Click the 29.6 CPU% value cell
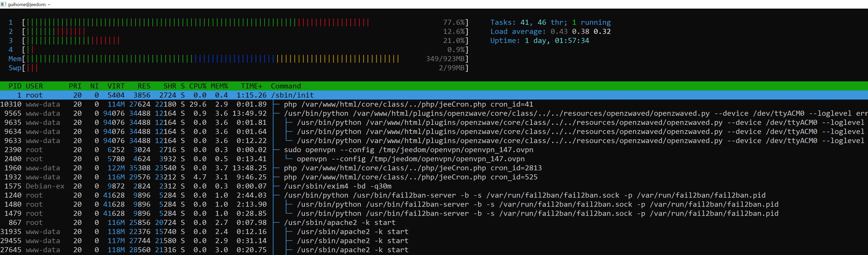The width and height of the screenshot is (868, 255). 198,104
